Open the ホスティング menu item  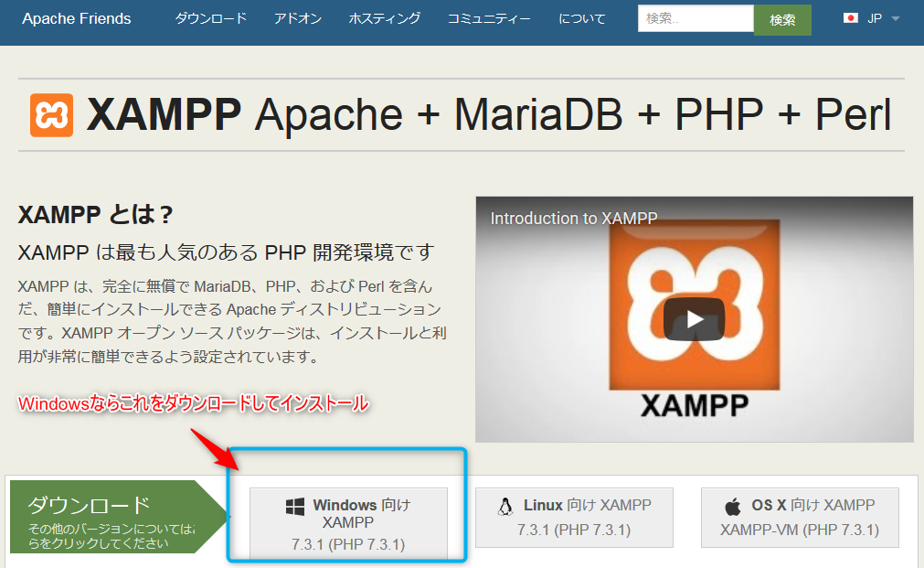[384, 19]
